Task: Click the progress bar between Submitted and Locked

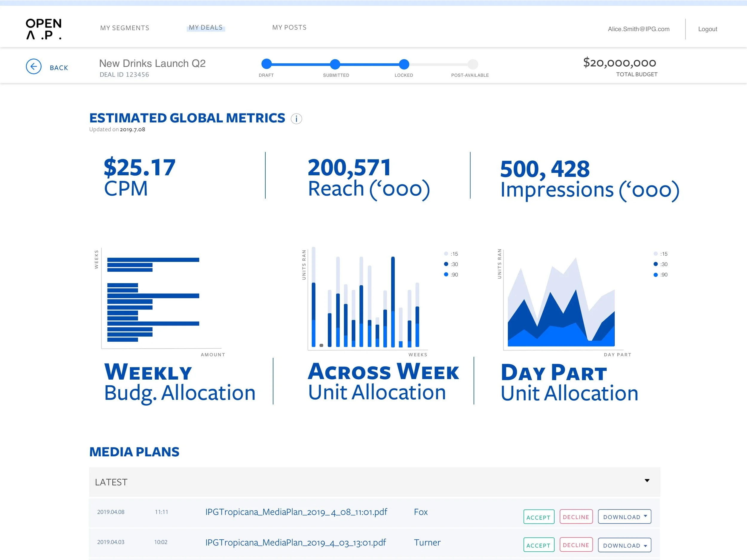Action: (370, 64)
